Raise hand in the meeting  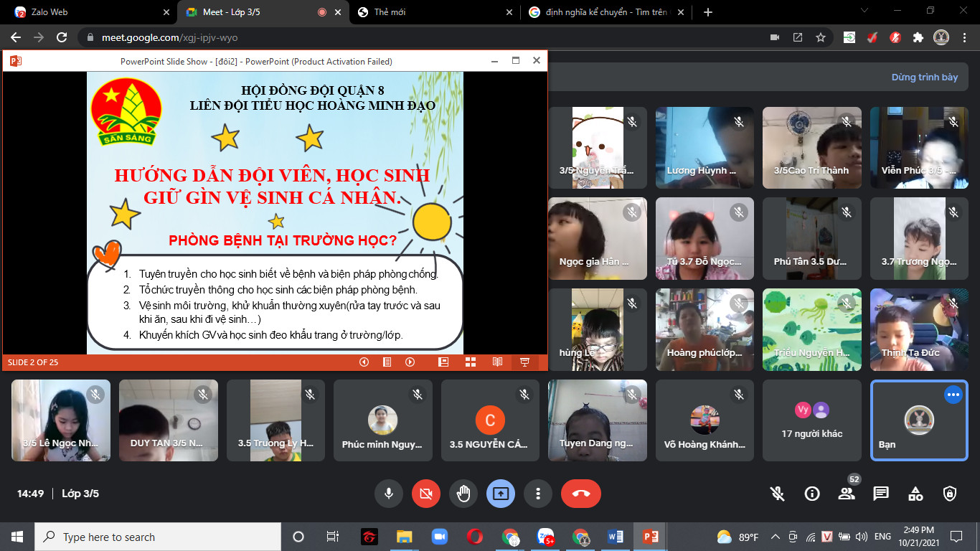pyautogui.click(x=463, y=494)
